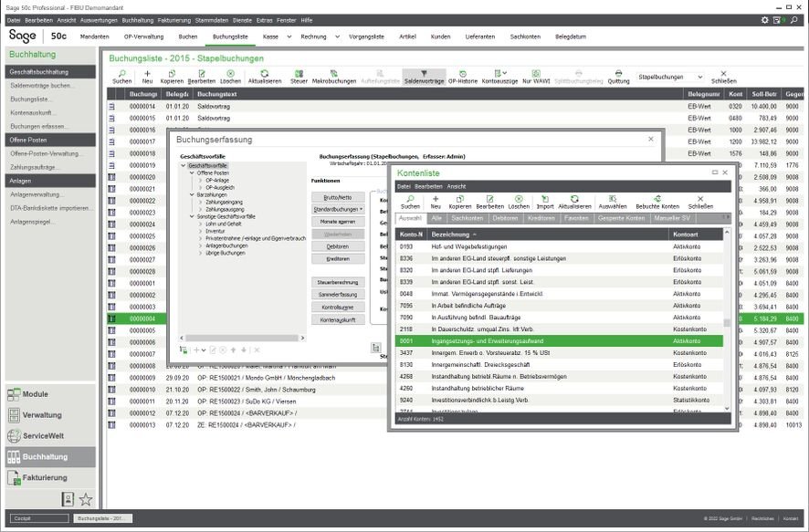Refresh the Kontenliste with Aktualisieren
Image resolution: width=809 pixels, height=532 pixels.
pyautogui.click(x=574, y=204)
